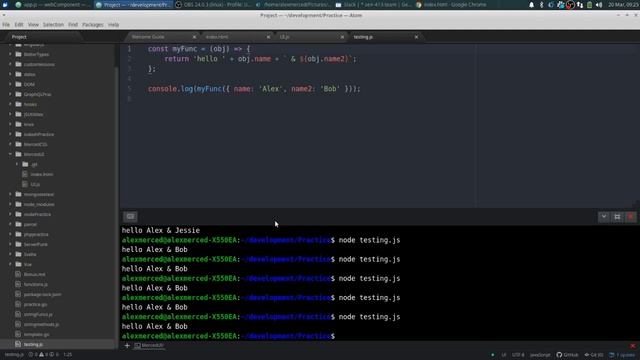
Task: Close the testing.js tab
Action: [416, 37]
